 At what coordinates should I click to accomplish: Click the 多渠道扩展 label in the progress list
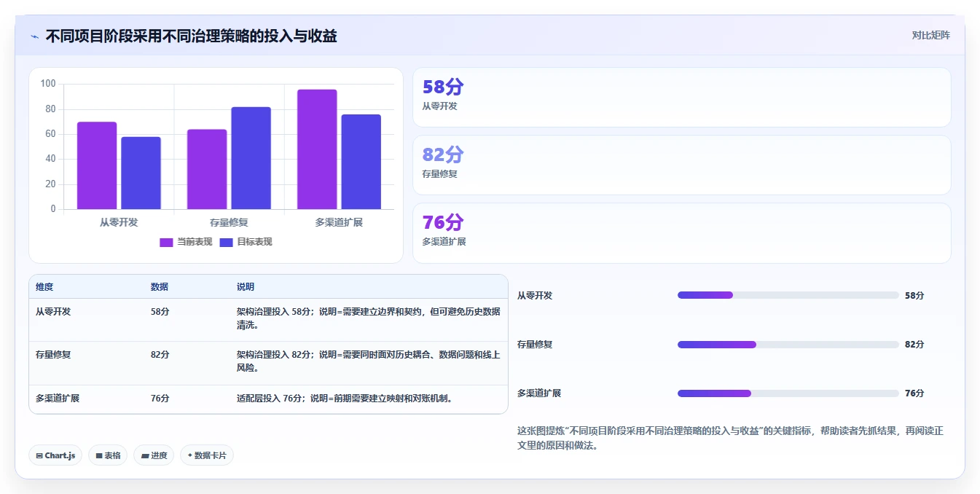[x=539, y=393]
